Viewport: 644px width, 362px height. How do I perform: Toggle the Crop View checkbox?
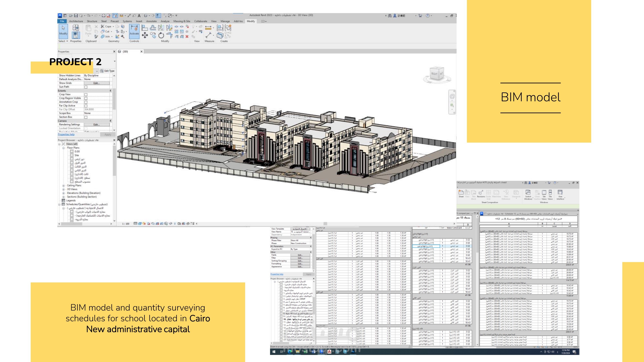[86, 94]
